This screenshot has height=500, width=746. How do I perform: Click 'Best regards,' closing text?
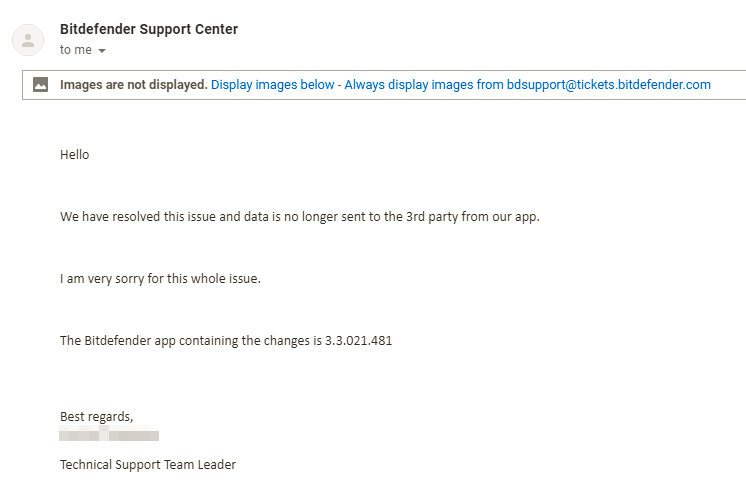[97, 417]
